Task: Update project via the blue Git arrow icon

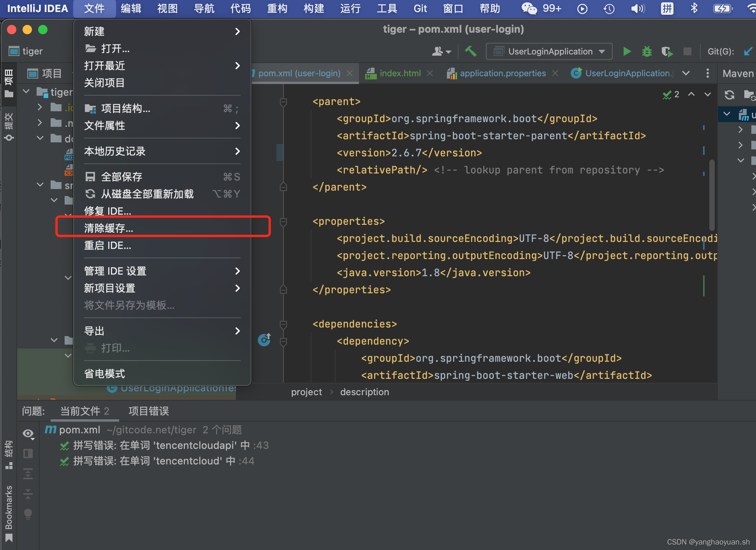Action: pos(748,51)
